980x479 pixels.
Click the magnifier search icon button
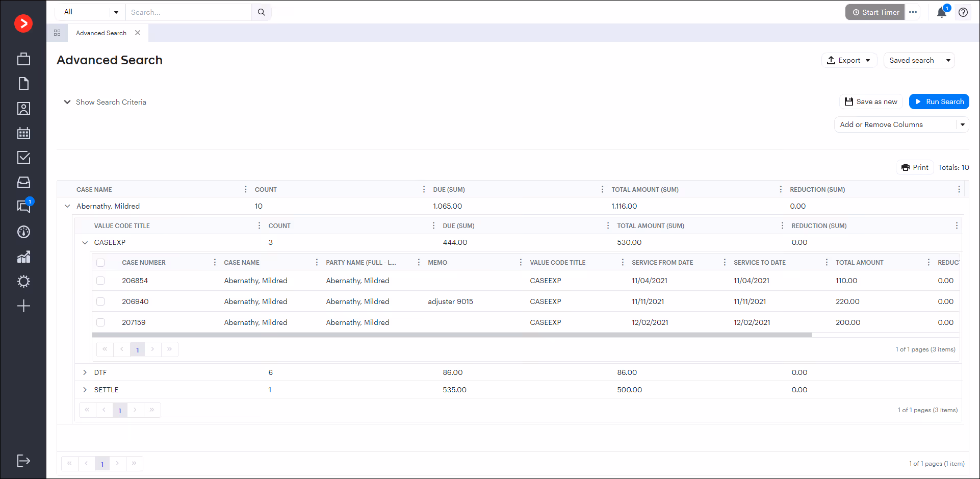tap(261, 12)
